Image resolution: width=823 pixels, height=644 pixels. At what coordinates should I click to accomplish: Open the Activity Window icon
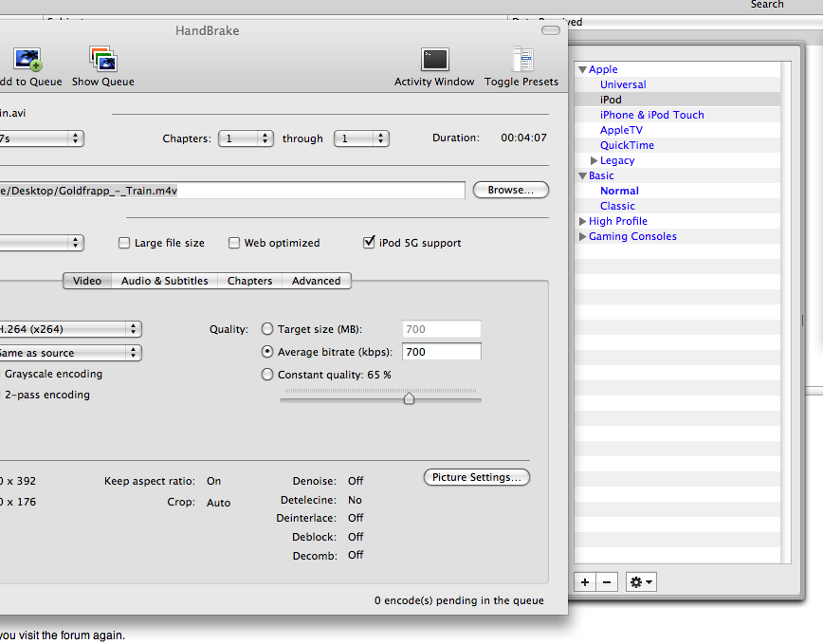point(434,60)
